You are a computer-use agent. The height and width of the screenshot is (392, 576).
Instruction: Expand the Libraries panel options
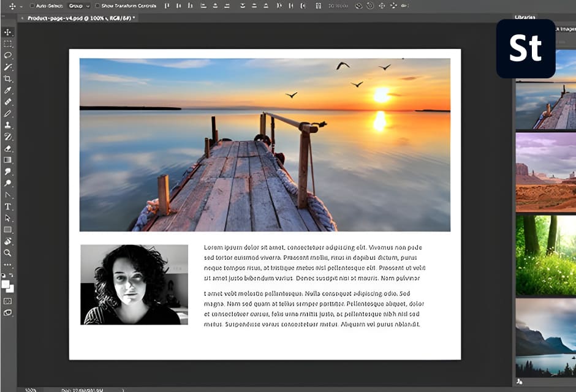point(570,17)
